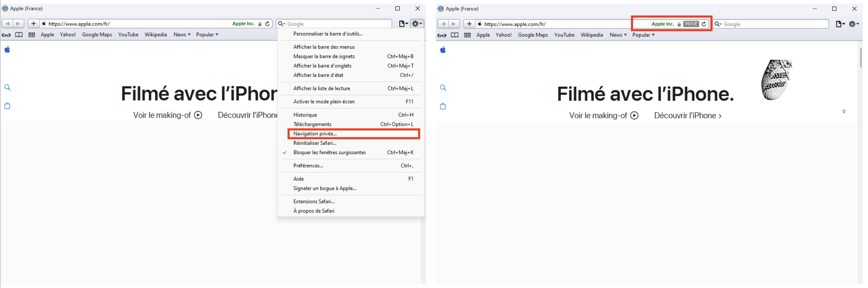This screenshot has width=868, height=288.
Task: Expand Popular bookmark folder in right window
Action: point(643,35)
